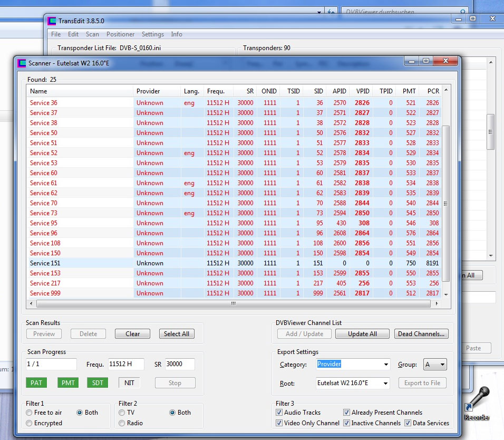This screenshot has height=440, width=504.
Task: Select the Service 151 row
Action: coord(234,263)
